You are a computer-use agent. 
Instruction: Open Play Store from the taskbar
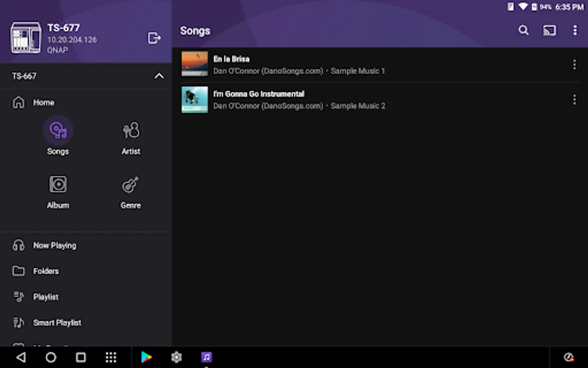[x=146, y=357]
